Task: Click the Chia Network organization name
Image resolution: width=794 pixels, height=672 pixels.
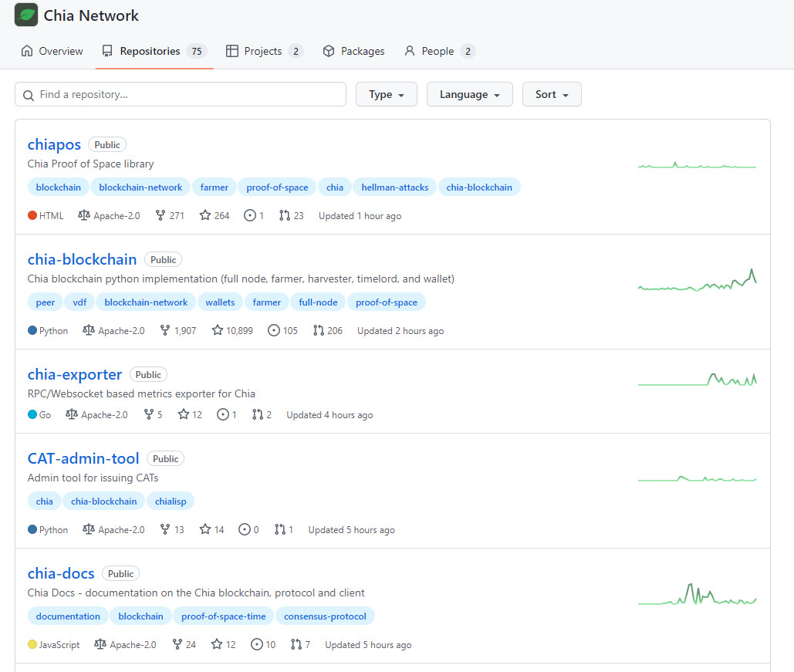Action: point(91,15)
